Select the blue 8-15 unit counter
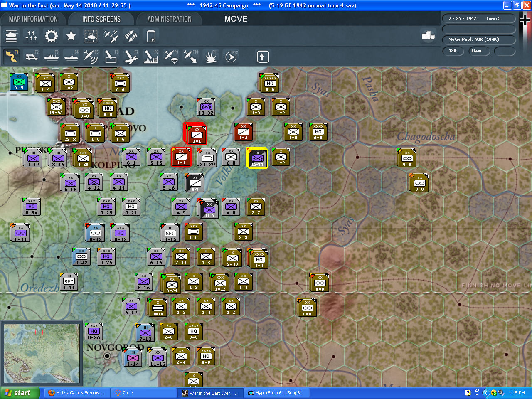This screenshot has height=399, width=532. point(19,82)
